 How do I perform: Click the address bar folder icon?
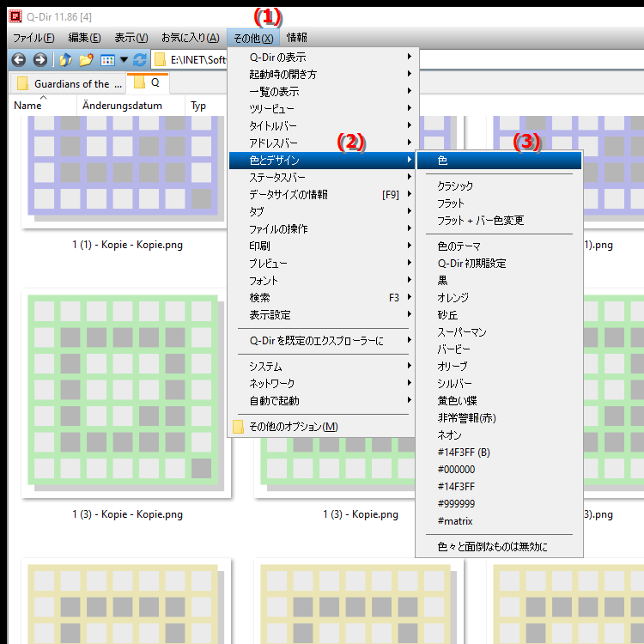(160, 60)
